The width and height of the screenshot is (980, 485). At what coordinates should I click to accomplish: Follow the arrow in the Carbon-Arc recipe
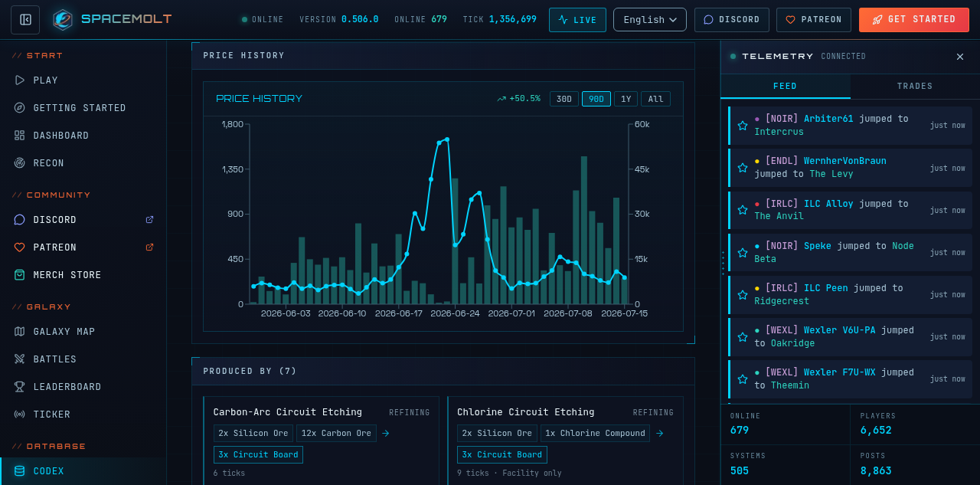tap(386, 434)
